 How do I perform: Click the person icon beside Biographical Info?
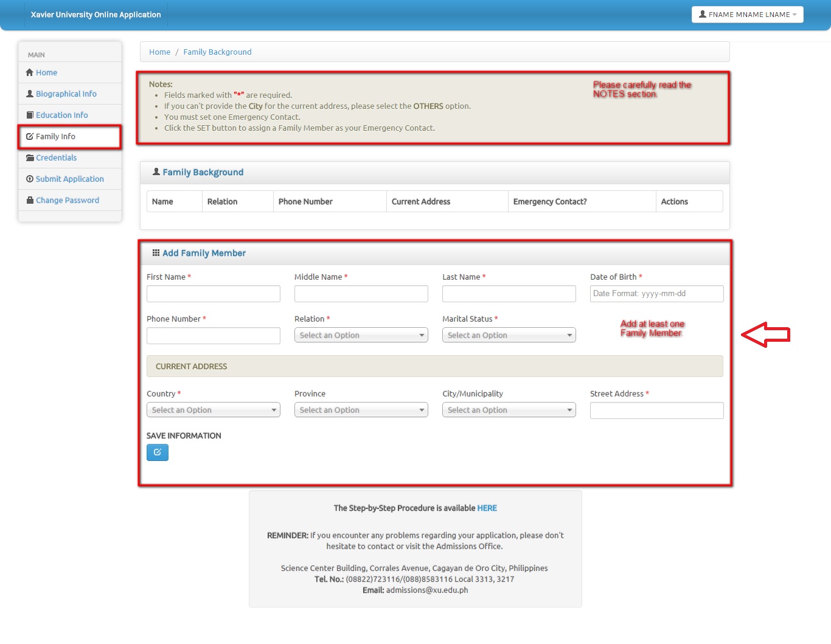29,94
